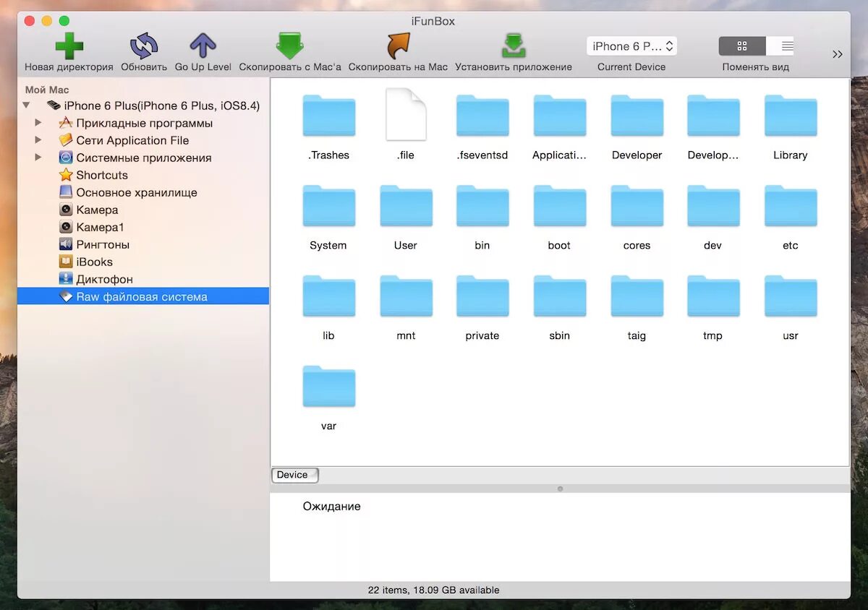Select the taig folder
The width and height of the screenshot is (868, 610).
(x=637, y=296)
